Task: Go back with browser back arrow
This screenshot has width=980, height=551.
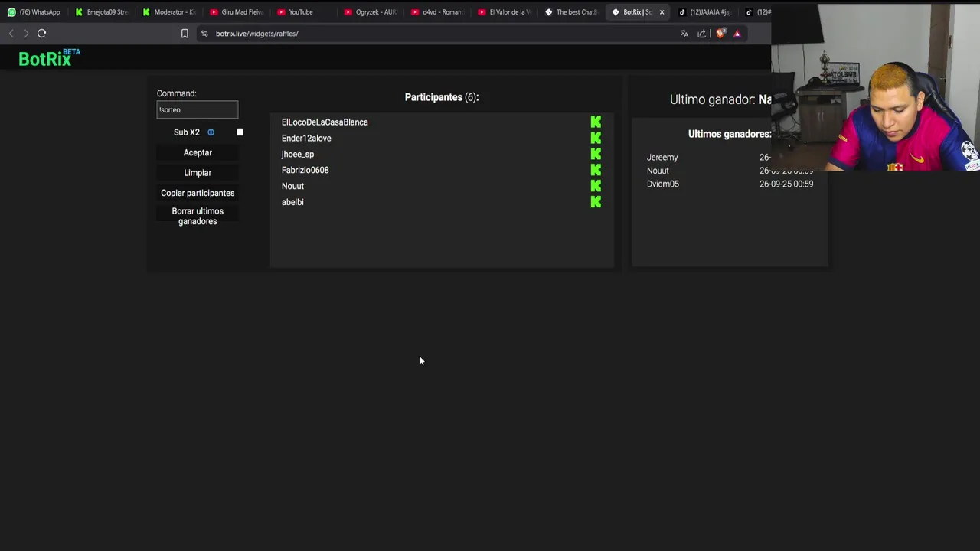Action: coord(11,34)
